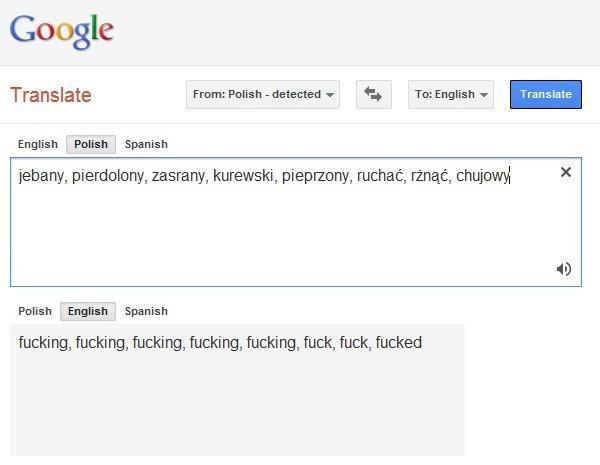600x465 pixels.
Task: Open the To: English language dropdown
Action: pos(450,94)
